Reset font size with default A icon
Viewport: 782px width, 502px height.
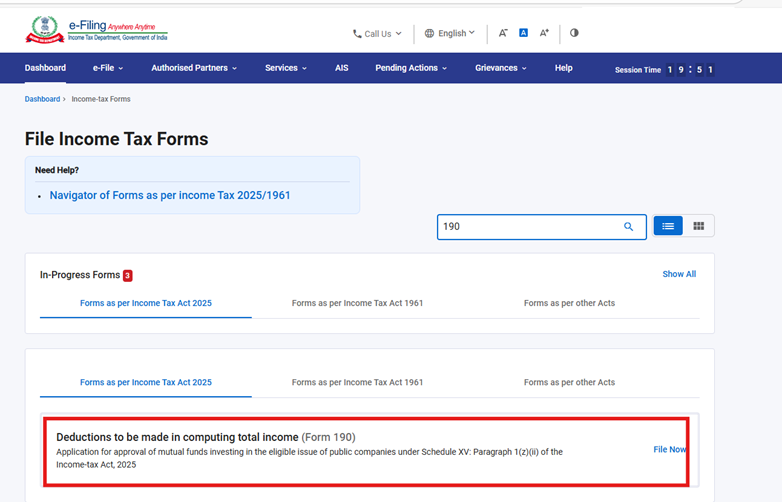pyautogui.click(x=523, y=33)
